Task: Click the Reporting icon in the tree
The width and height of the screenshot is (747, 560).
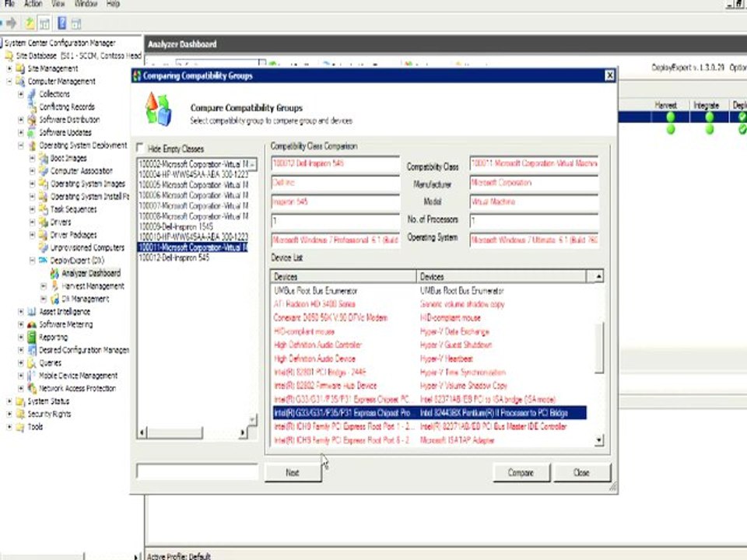Action: click(32, 337)
